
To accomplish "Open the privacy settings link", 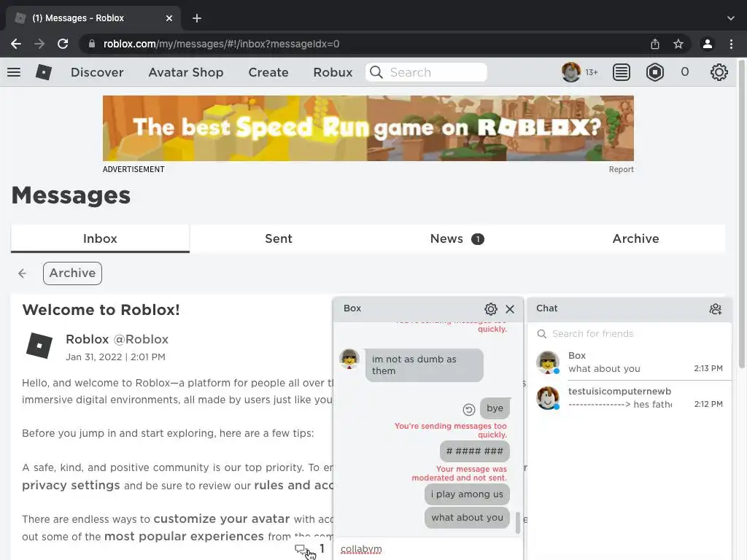I will (x=71, y=485).
